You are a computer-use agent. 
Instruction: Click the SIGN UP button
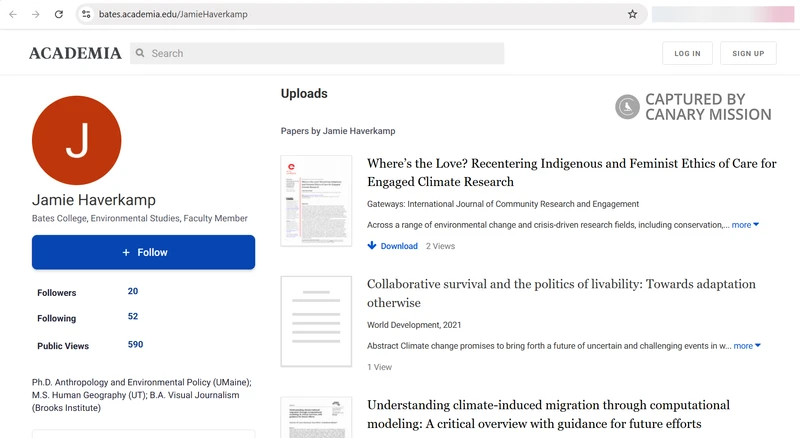click(x=748, y=53)
